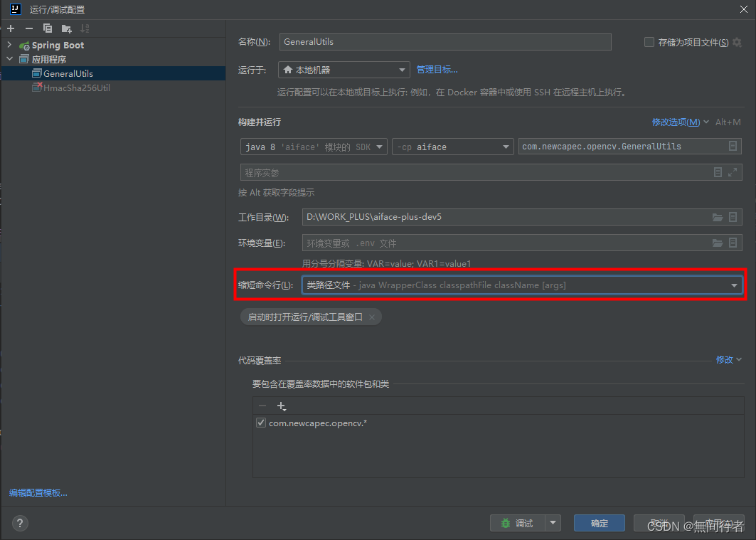Open help with question mark button

coord(20,523)
